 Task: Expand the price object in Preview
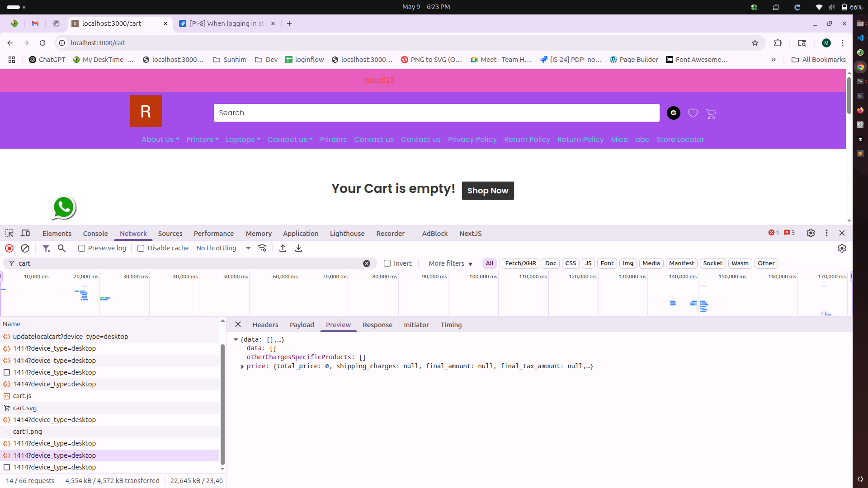click(x=242, y=366)
